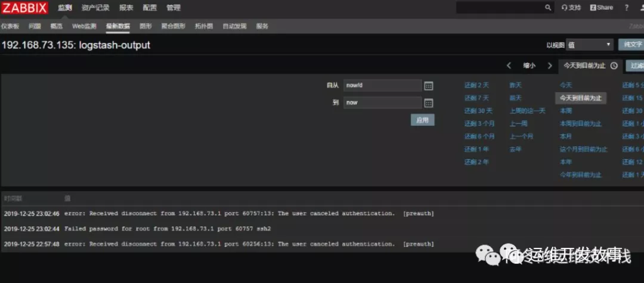Click the 23:02:46 log entry row
The height and width of the screenshot is (283, 644).
tap(322, 214)
